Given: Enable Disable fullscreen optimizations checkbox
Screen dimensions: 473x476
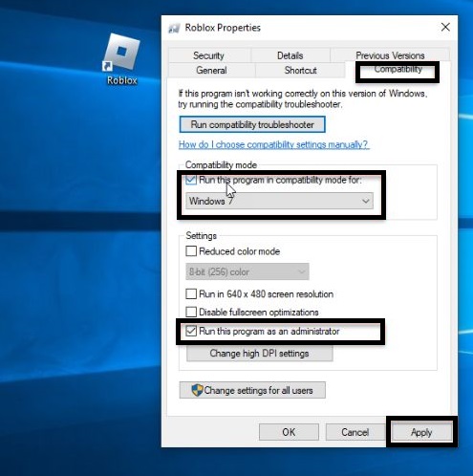Looking at the screenshot, I should [x=191, y=312].
